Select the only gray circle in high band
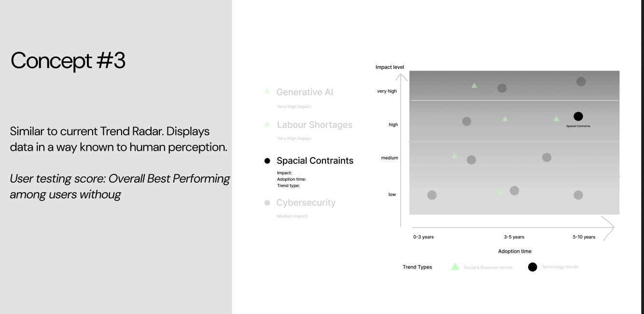The image size is (644, 314). click(466, 121)
